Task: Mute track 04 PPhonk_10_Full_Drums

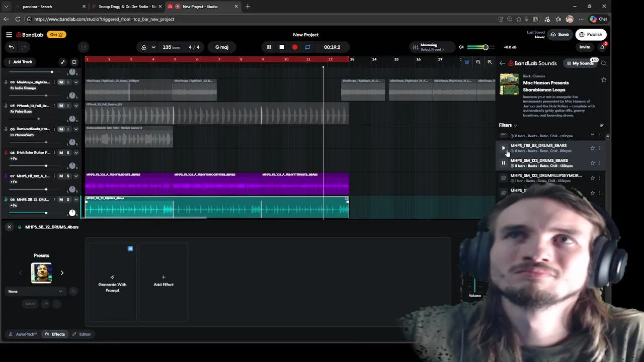Action: click(x=61, y=106)
